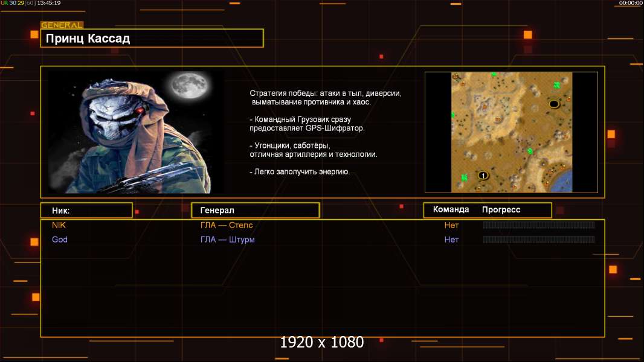Click the general portrait of Prince Kassad

coord(137,132)
